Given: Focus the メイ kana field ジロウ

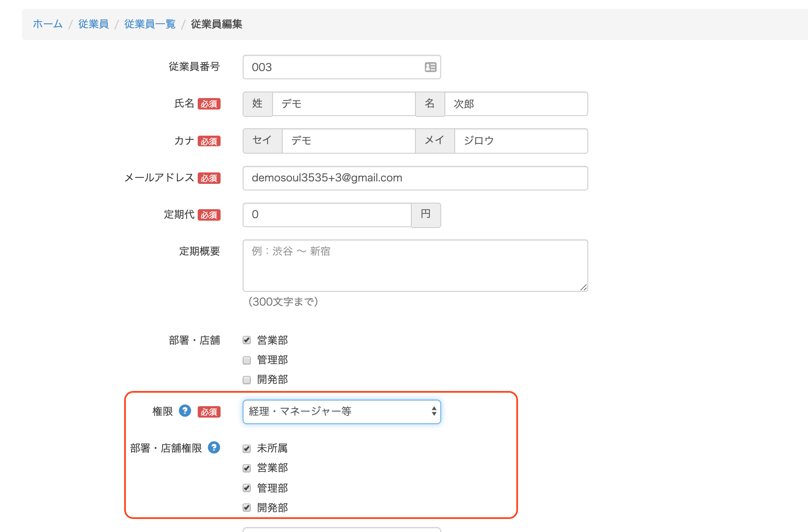Looking at the screenshot, I should (520, 141).
